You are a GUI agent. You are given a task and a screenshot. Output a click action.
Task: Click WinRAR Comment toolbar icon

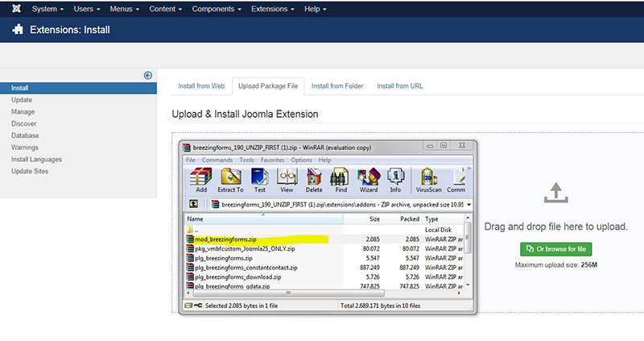point(456,180)
